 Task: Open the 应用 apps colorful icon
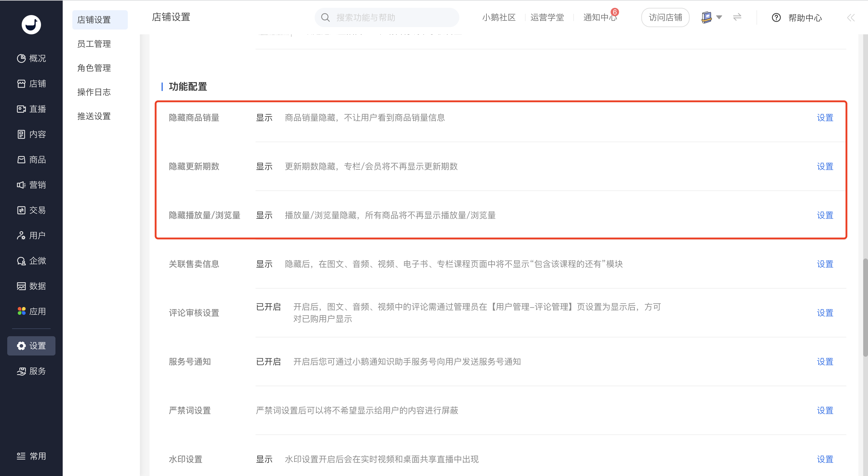point(22,311)
